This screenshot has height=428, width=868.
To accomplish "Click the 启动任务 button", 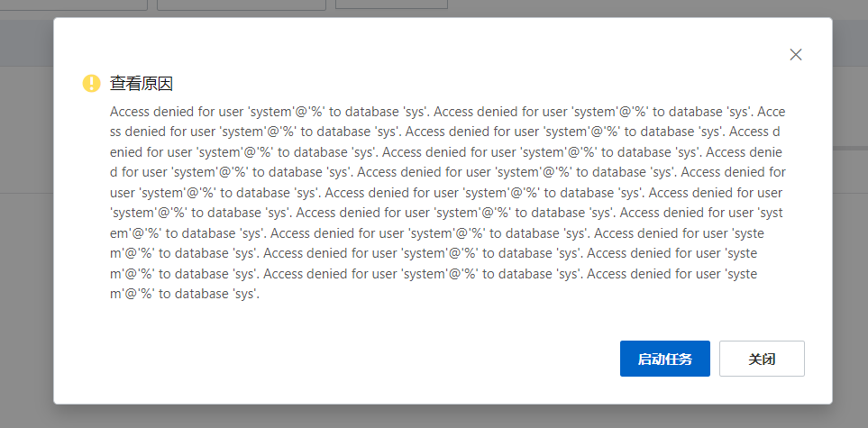I will tap(665, 359).
